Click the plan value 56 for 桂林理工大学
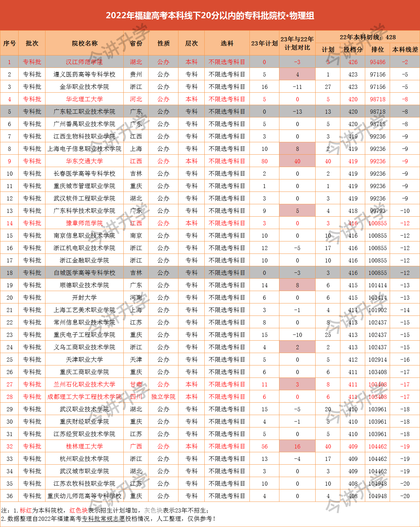The image size is (420, 527). 264,446
